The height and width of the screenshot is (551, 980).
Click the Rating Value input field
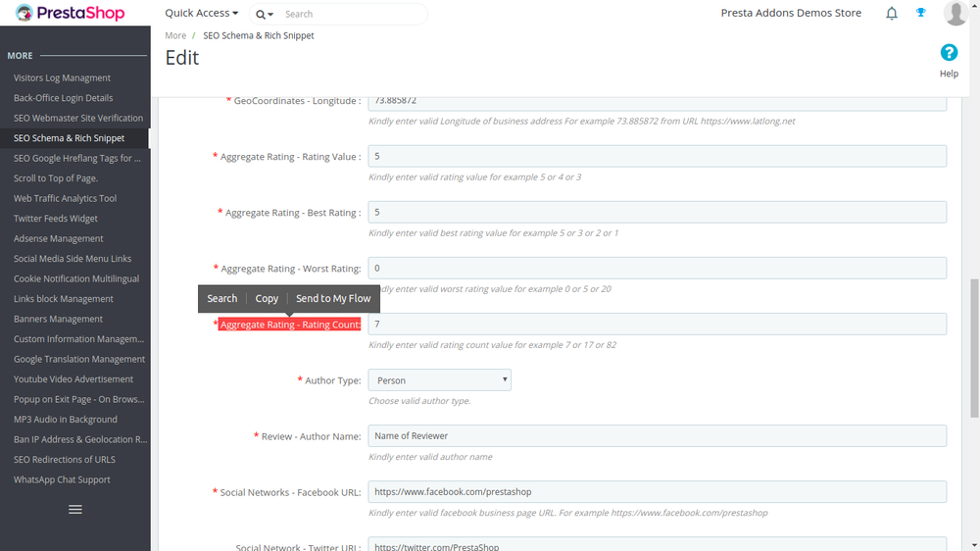click(x=657, y=156)
